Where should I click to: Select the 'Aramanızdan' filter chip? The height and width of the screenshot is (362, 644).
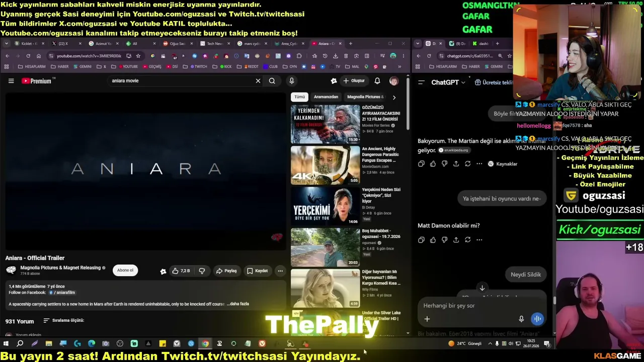326,97
